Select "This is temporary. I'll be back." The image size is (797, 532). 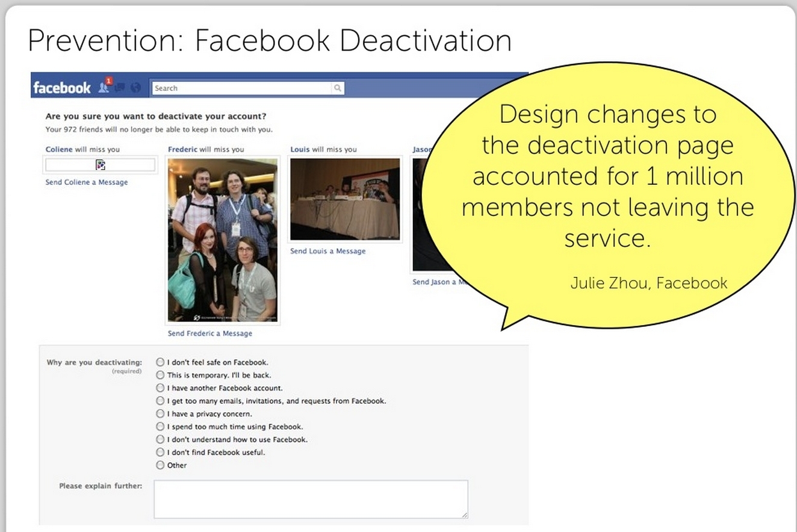(160, 375)
